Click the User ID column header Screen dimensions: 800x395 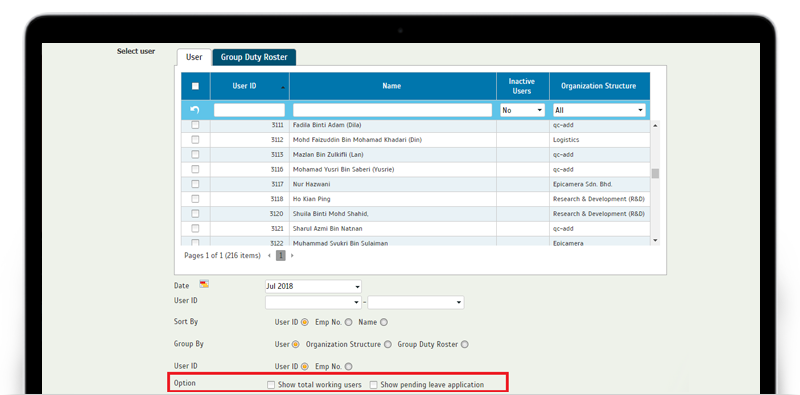pyautogui.click(x=249, y=86)
